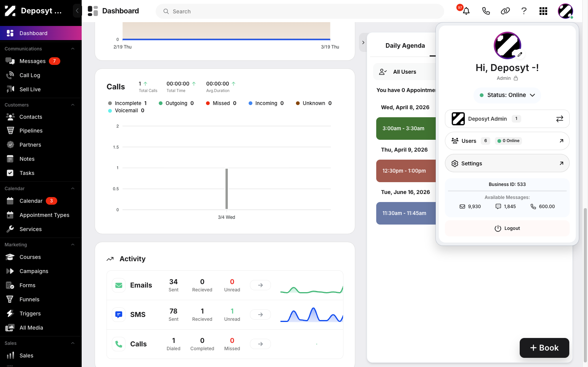Open the apps grid icon
This screenshot has width=588, height=367.
coord(543,11)
